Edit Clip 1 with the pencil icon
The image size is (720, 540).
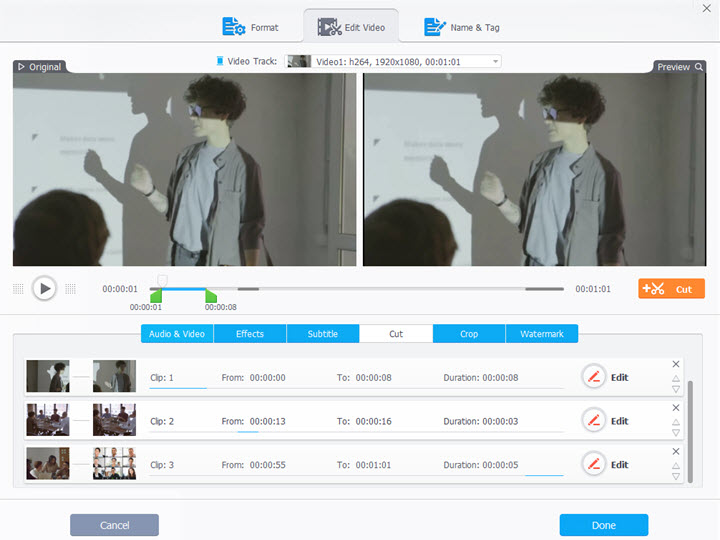point(594,377)
